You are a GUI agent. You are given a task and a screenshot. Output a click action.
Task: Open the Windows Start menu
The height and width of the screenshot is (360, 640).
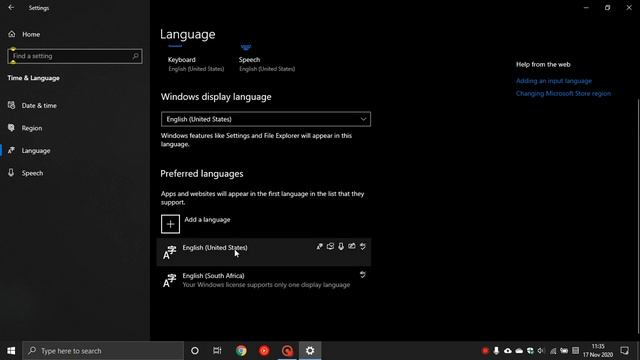click(11, 351)
